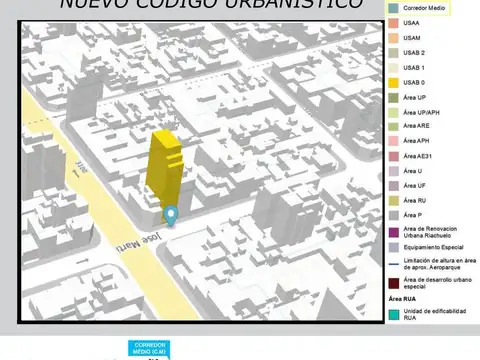Click the Área UP green swatch
480x360 pixels.
coord(393,98)
